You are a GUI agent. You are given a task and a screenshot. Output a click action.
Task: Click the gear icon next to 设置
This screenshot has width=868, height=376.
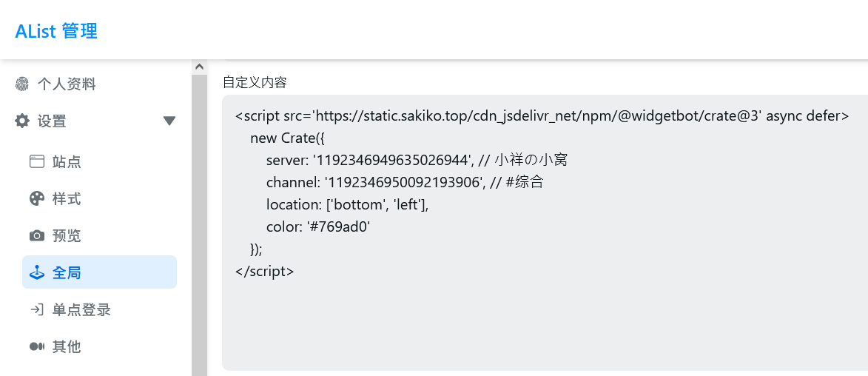click(x=22, y=121)
